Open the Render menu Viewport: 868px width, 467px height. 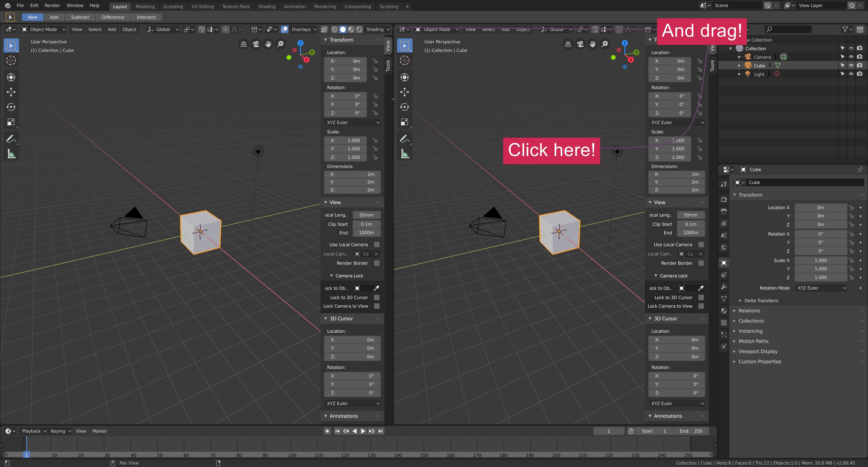tap(52, 5)
